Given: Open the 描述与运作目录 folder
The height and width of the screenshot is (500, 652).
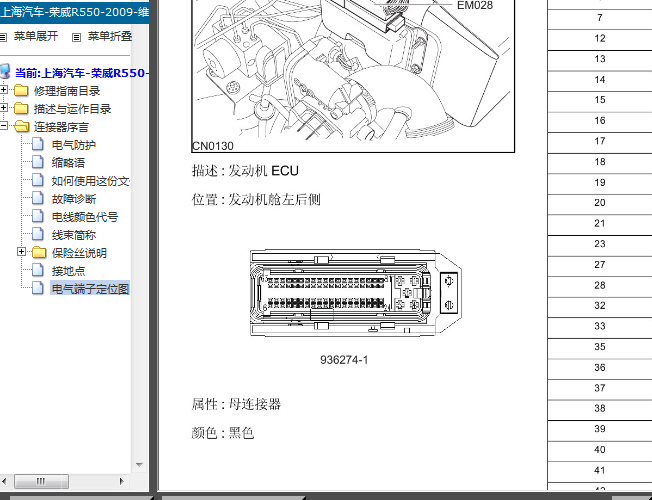Looking at the screenshot, I should [72, 109].
